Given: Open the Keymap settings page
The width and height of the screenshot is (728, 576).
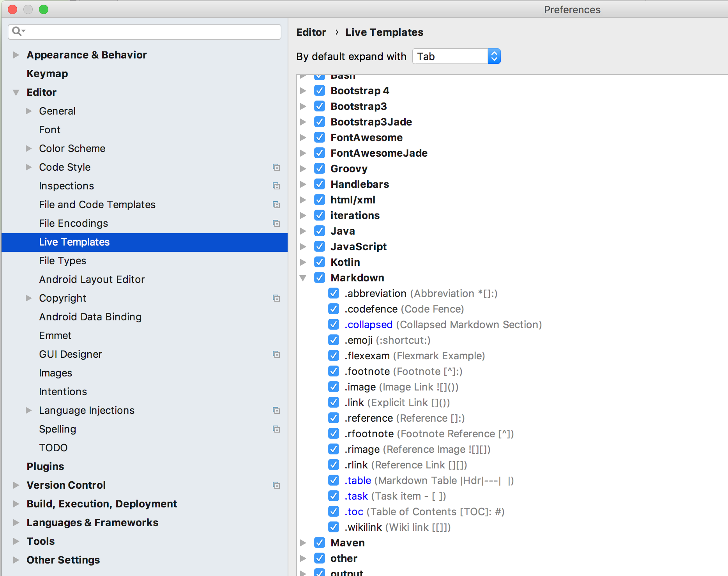Looking at the screenshot, I should 47,74.
